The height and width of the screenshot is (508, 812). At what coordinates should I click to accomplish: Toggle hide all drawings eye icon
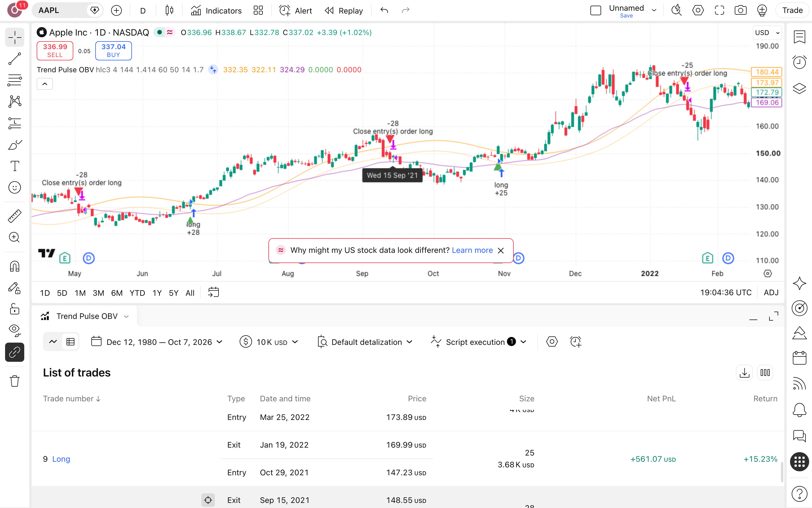click(x=14, y=331)
